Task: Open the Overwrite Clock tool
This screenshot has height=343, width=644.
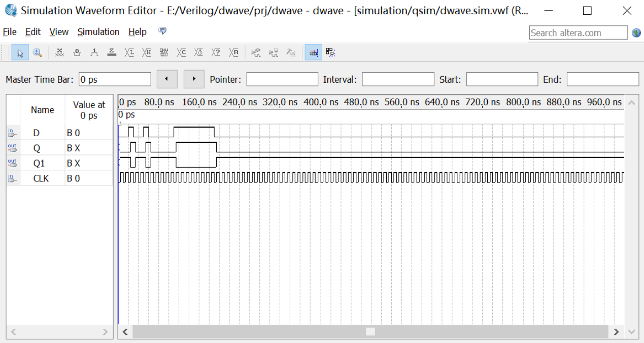Action: click(198, 52)
